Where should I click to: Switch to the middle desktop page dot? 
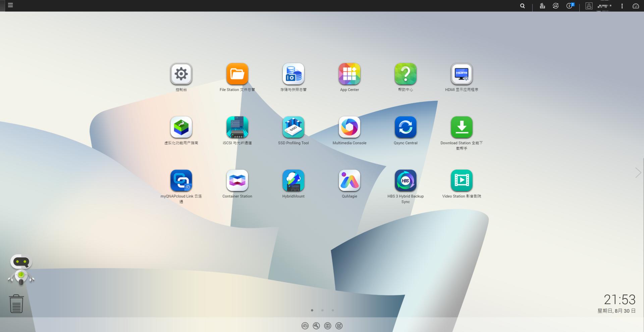(322, 310)
